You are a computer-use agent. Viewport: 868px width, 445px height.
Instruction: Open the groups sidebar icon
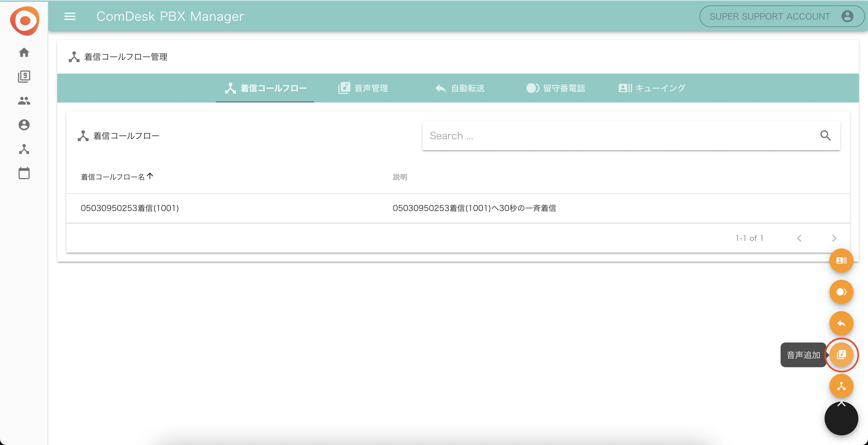coord(24,100)
